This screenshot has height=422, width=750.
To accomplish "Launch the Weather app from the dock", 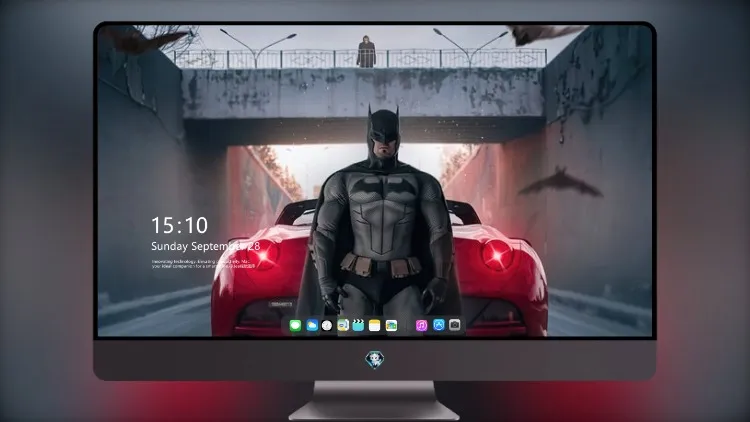I will pyautogui.click(x=312, y=326).
